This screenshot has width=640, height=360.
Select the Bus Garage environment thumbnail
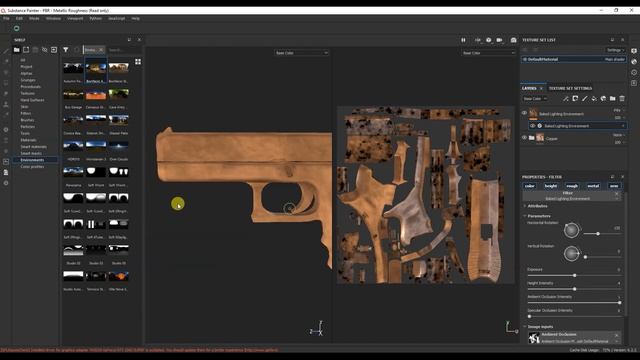[73, 96]
